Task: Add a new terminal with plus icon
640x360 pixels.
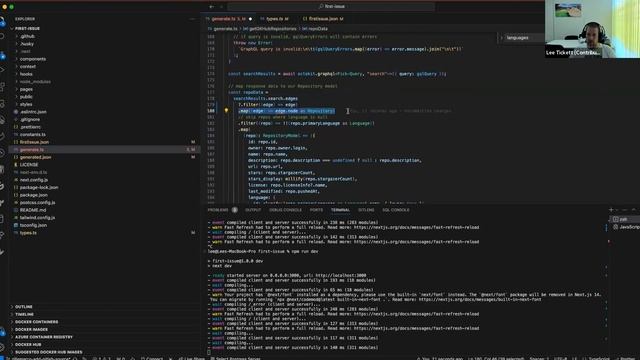Action: tap(611, 210)
